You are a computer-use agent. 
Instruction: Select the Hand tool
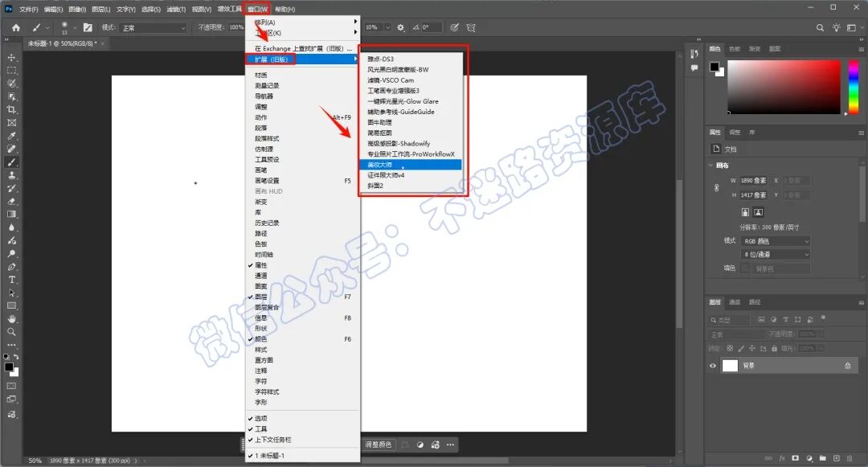point(11,319)
